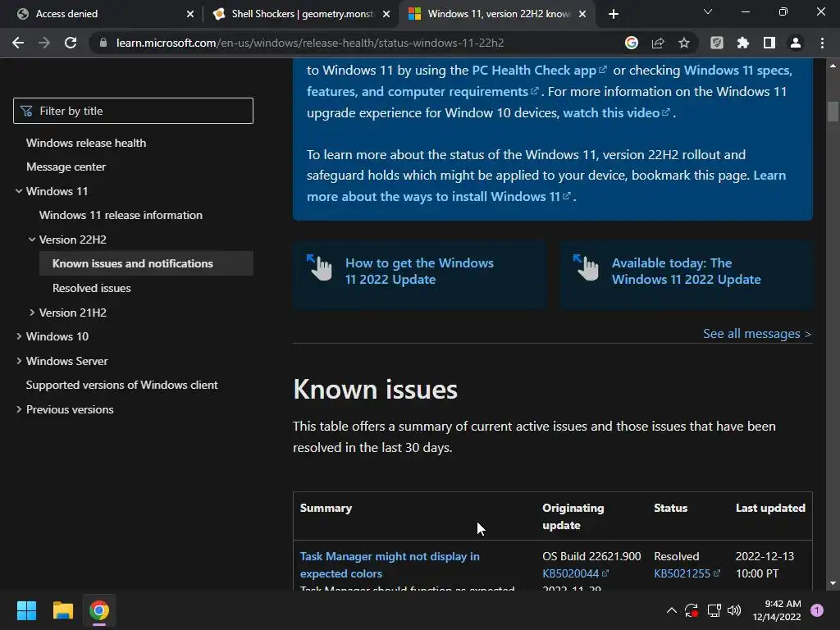Screen dimensions: 840x630
Task: Open tab search dropdown arrow
Action: 708,11
